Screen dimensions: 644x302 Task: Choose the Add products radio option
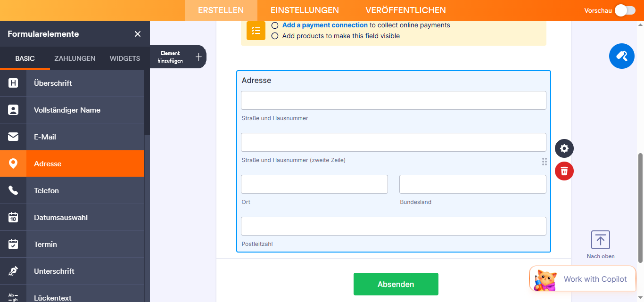pyautogui.click(x=275, y=35)
